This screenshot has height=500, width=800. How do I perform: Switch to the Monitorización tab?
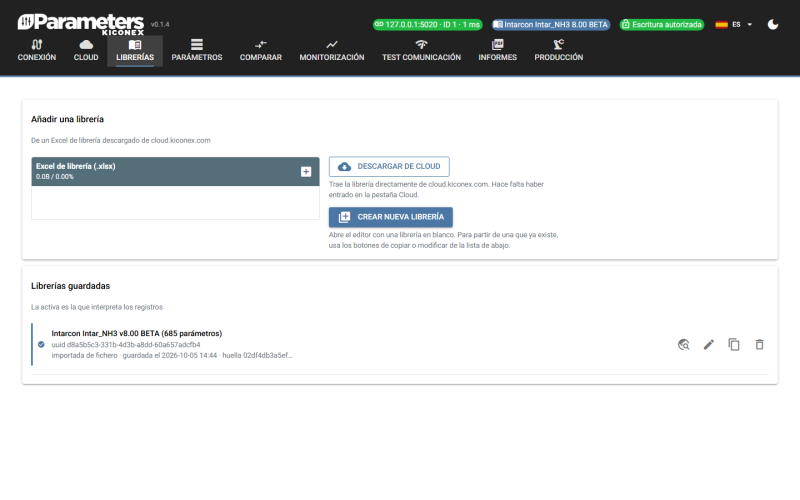(x=332, y=51)
